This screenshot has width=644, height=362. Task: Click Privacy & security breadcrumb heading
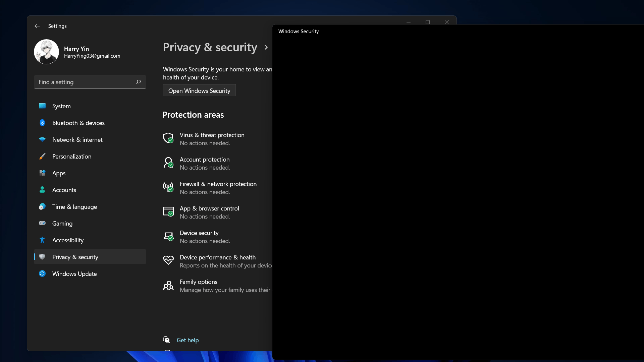tap(210, 47)
